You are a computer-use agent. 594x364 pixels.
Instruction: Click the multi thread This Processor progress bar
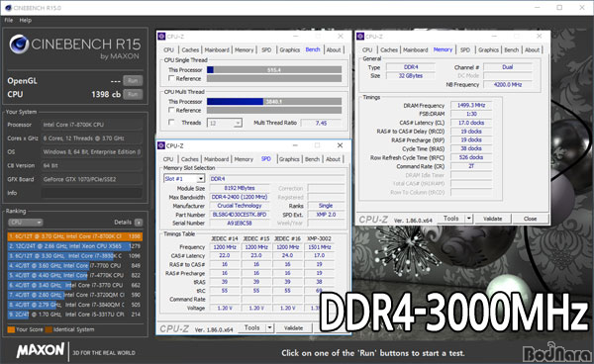(274, 102)
